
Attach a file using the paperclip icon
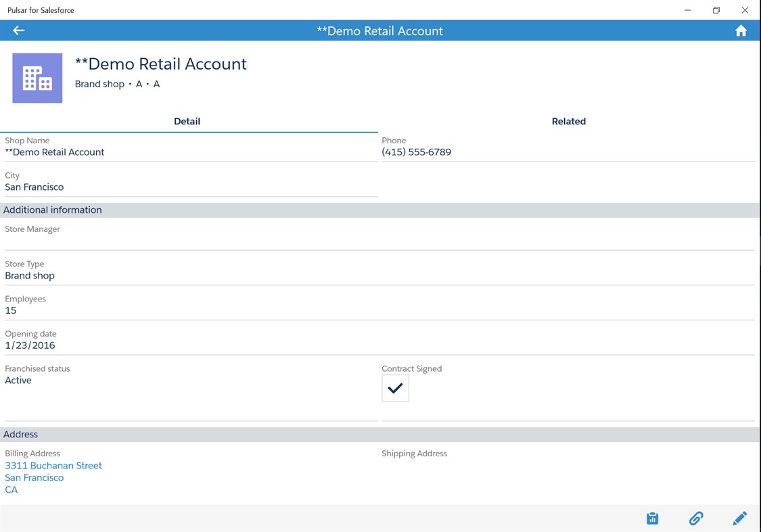(x=696, y=518)
